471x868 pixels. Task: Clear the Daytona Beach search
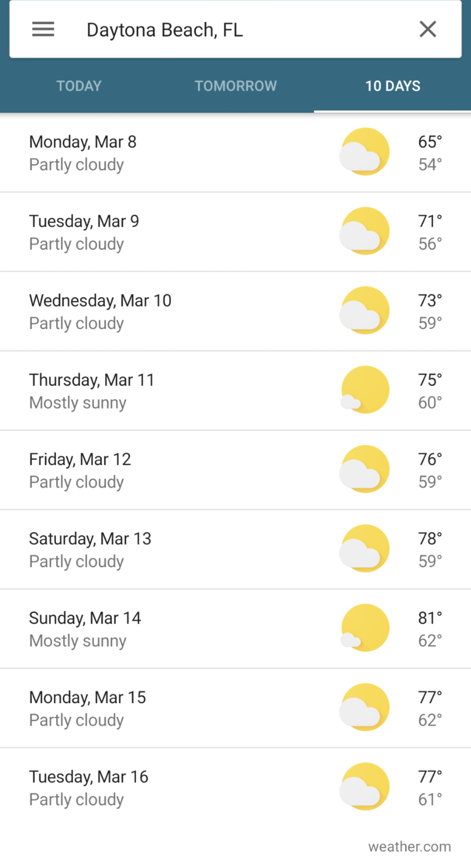(428, 29)
